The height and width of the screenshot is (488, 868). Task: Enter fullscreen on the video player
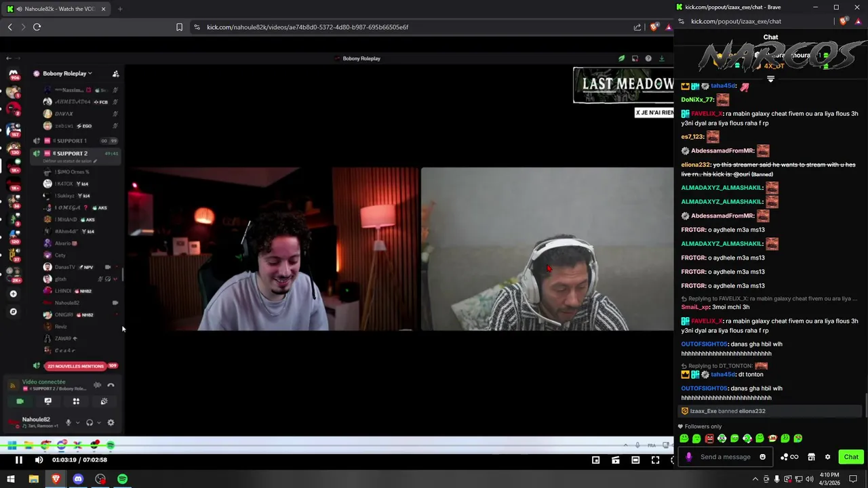tap(655, 460)
